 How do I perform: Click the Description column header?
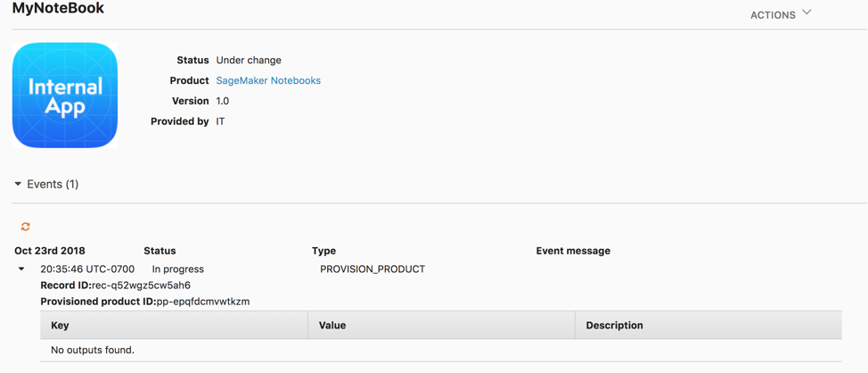tap(614, 325)
